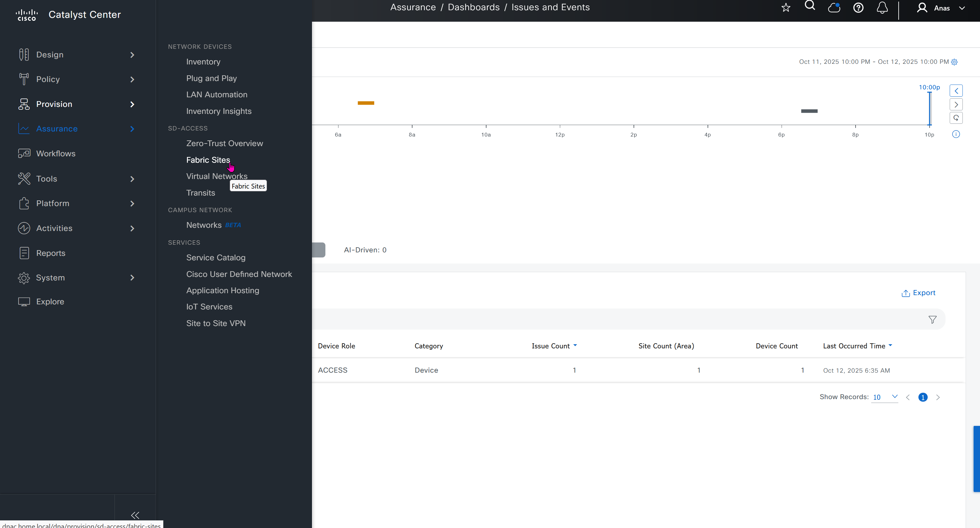Image resolution: width=980 pixels, height=528 pixels.
Task: Open the help question mark icon
Action: tap(858, 8)
